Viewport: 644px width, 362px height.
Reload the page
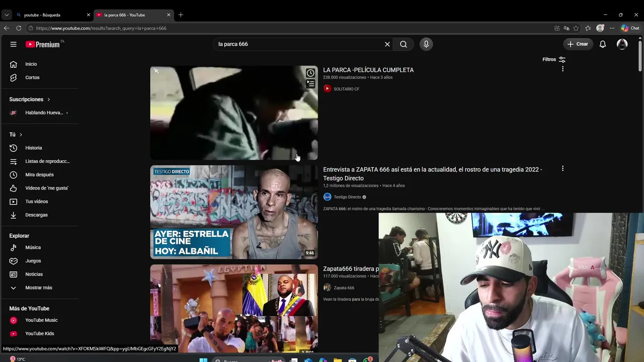(19, 28)
